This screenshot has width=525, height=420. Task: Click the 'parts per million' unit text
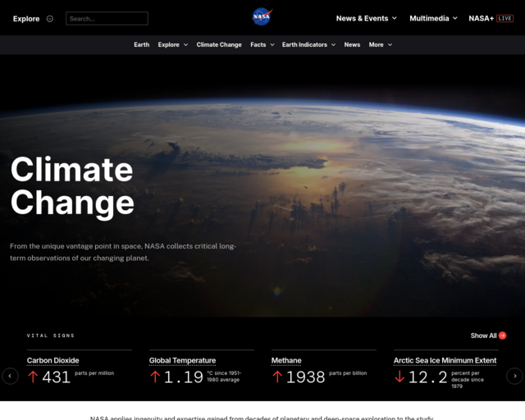(94, 373)
